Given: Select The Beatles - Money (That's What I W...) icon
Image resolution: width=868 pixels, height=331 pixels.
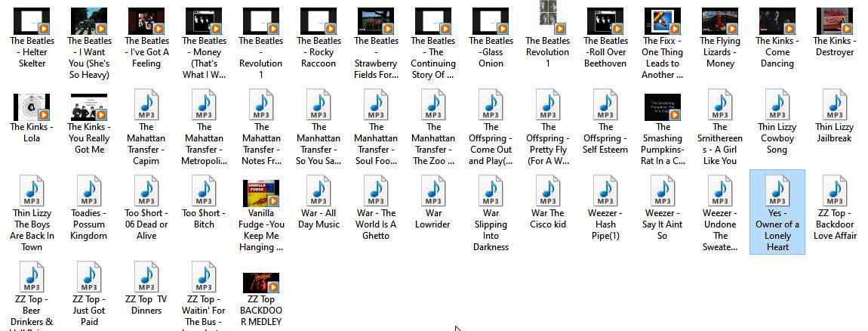Looking at the screenshot, I should (x=204, y=21).
